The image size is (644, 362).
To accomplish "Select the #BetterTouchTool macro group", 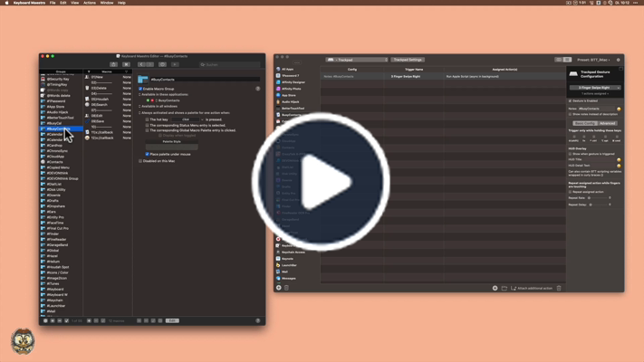I will coord(60,118).
